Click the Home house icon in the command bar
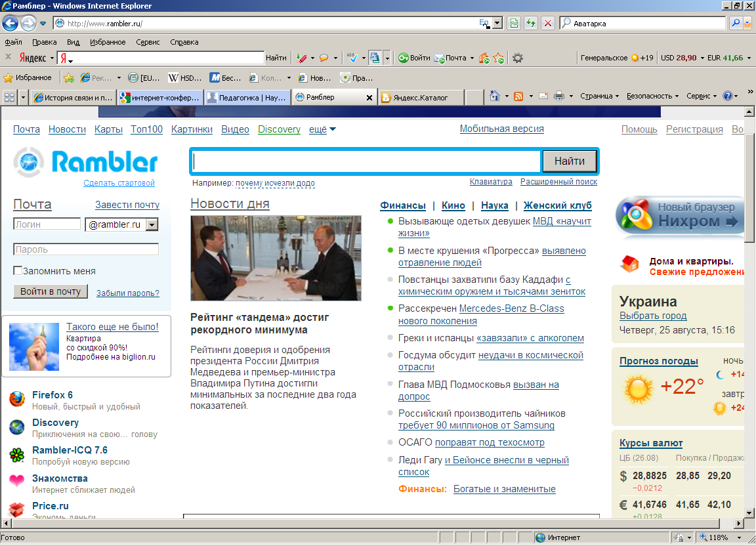The width and height of the screenshot is (756, 546). coord(495,96)
